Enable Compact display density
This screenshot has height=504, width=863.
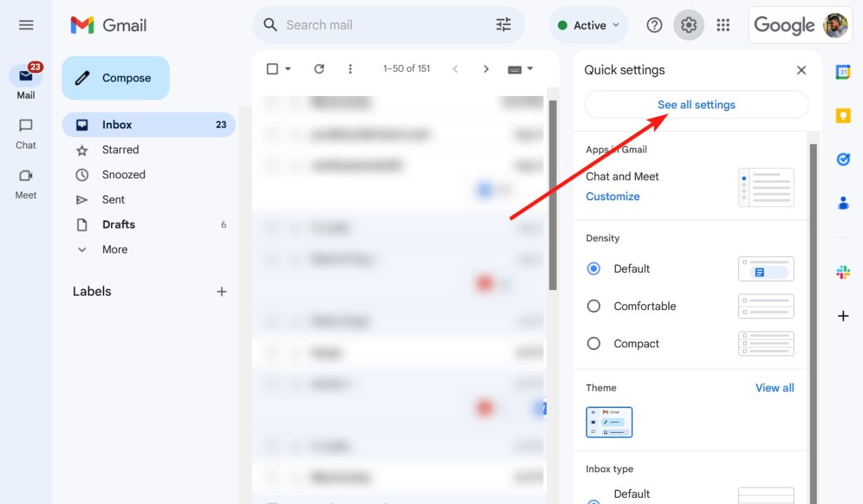(x=593, y=343)
